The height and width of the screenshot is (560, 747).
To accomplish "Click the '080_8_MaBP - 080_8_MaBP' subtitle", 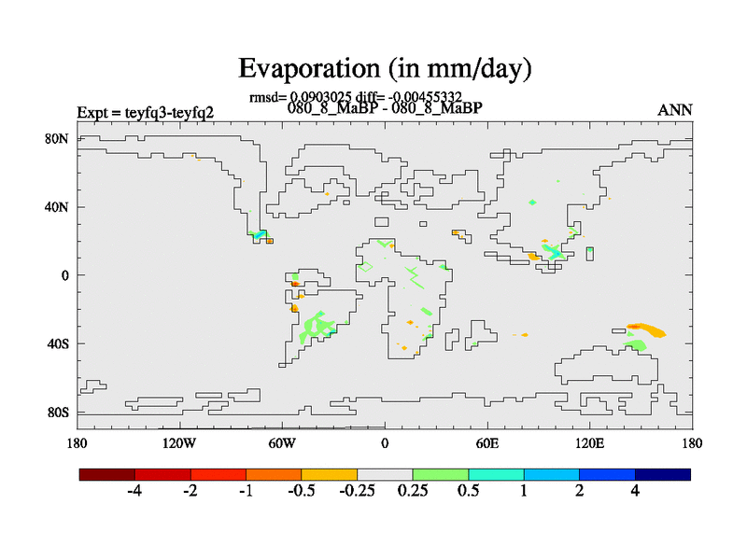I will point(385,108).
